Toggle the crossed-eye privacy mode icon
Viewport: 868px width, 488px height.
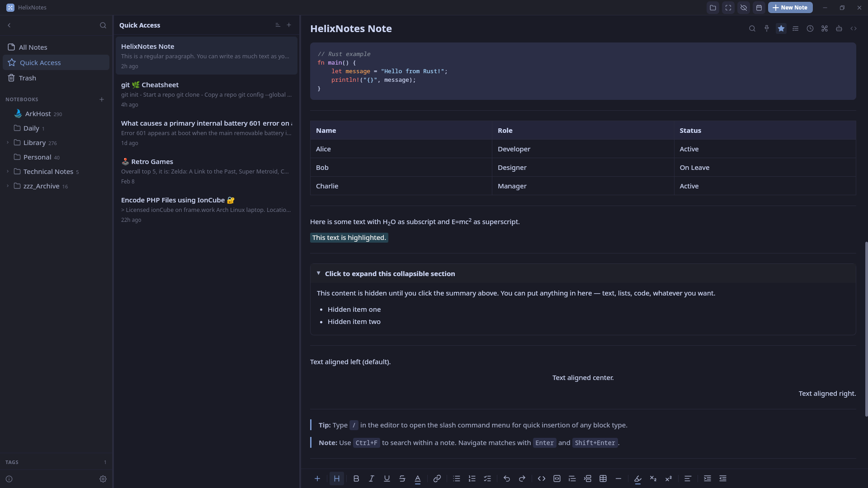pyautogui.click(x=744, y=8)
